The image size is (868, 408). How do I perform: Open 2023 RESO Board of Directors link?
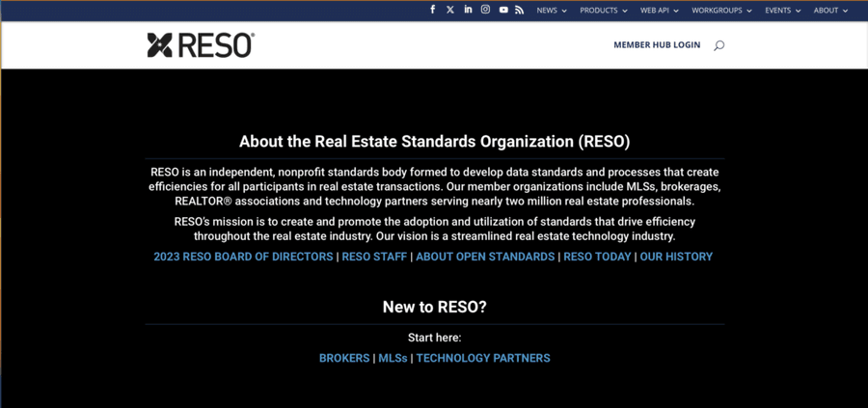[243, 257]
